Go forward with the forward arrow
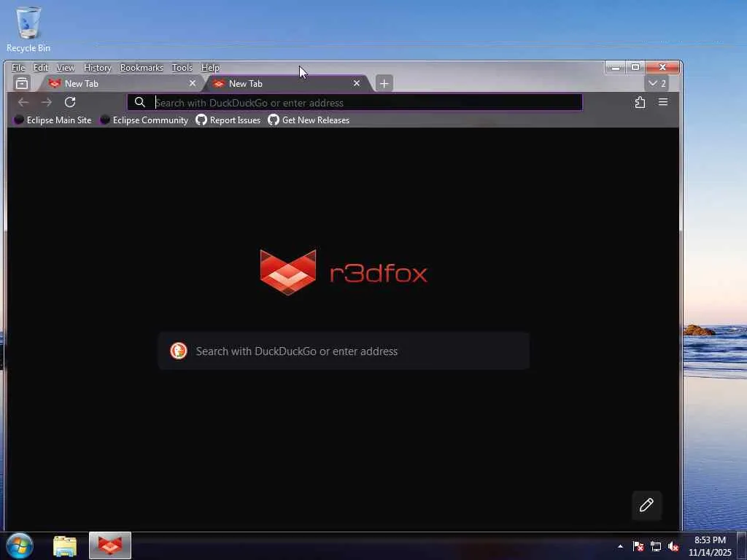Screen dimensions: 747x560 click(x=46, y=102)
